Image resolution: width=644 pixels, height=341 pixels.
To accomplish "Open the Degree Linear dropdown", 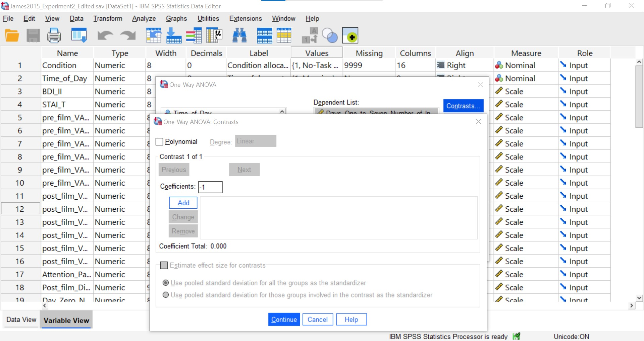I will click(256, 141).
